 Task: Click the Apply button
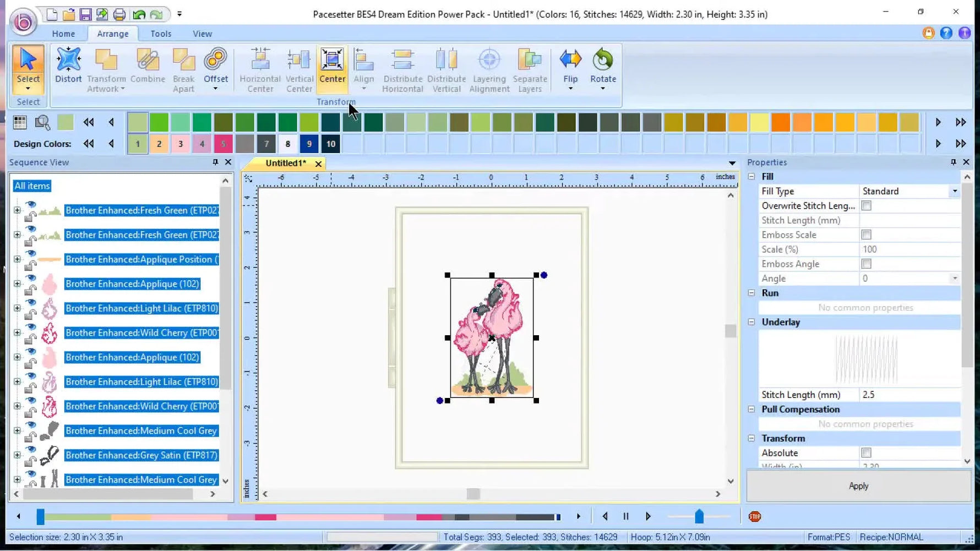[858, 486]
